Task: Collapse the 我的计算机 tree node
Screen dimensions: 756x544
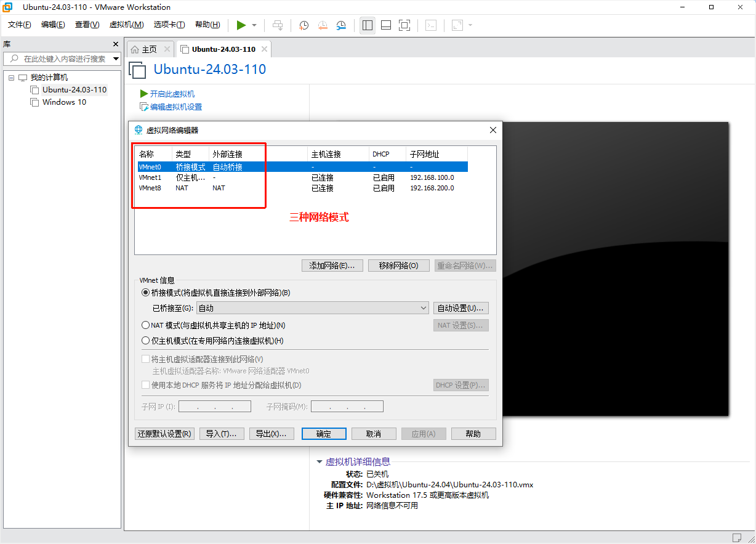Action: click(11, 78)
